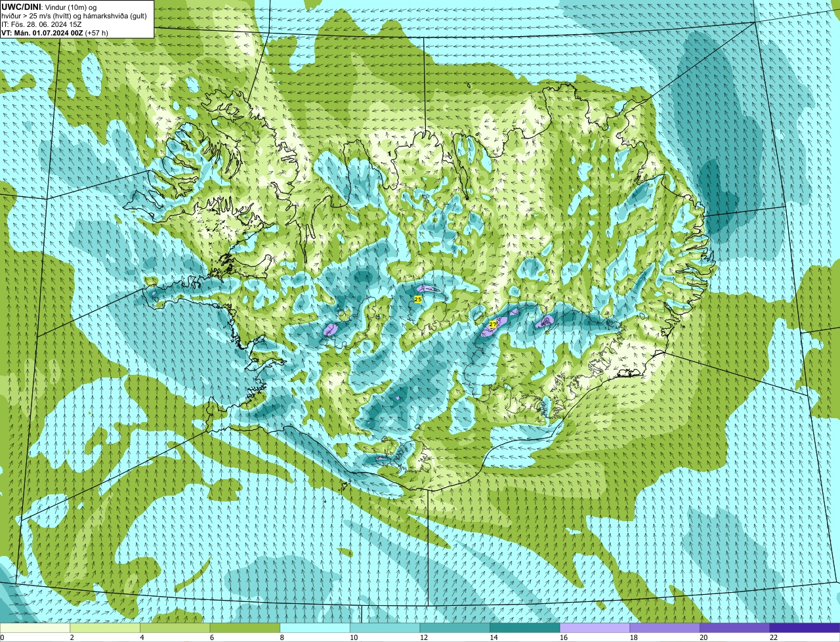Click the "2" tick label on color scale

pos(72,637)
